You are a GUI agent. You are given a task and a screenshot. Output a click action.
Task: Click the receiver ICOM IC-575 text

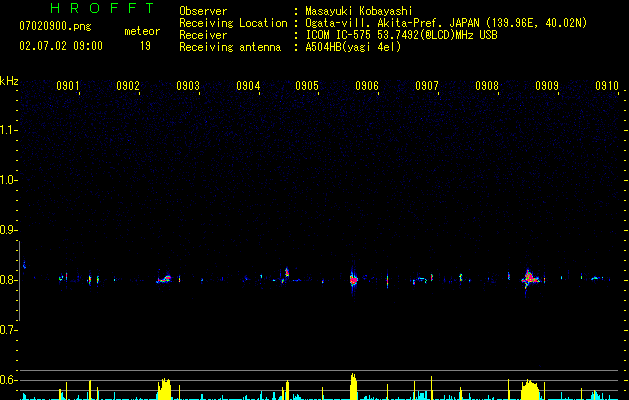click(401, 35)
